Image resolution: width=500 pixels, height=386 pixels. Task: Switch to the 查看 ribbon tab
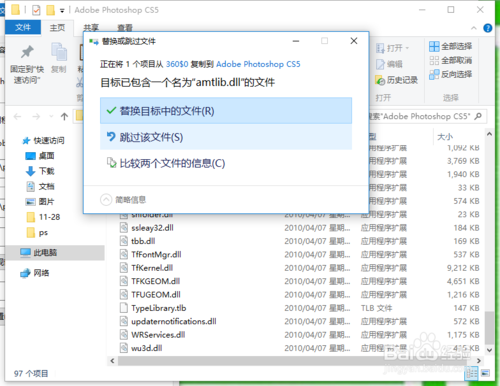[x=125, y=28]
